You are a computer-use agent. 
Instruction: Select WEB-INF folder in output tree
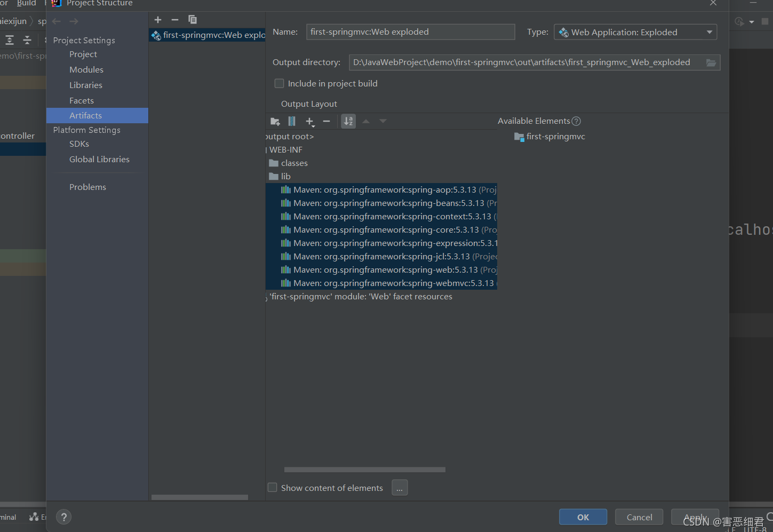tap(285, 150)
